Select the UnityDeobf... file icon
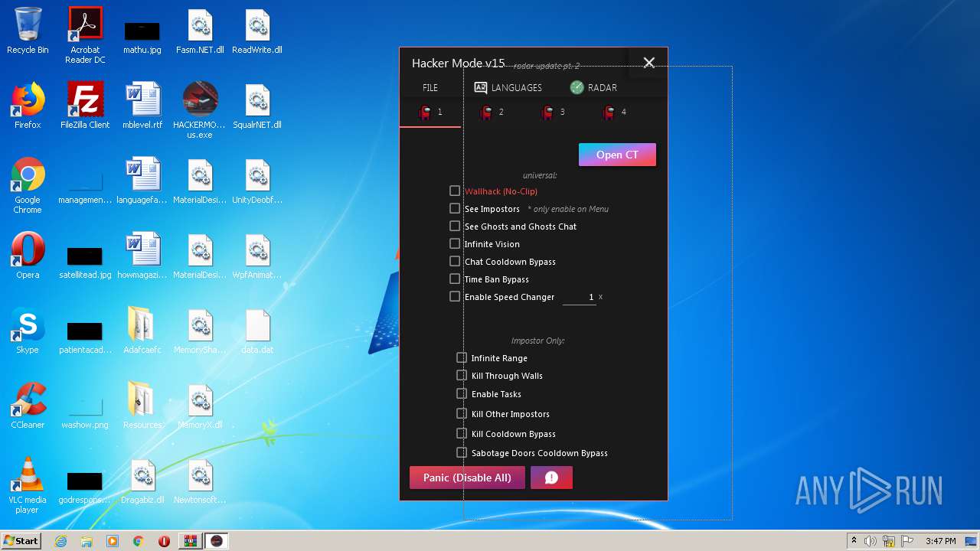The width and height of the screenshot is (980, 551). click(x=257, y=181)
